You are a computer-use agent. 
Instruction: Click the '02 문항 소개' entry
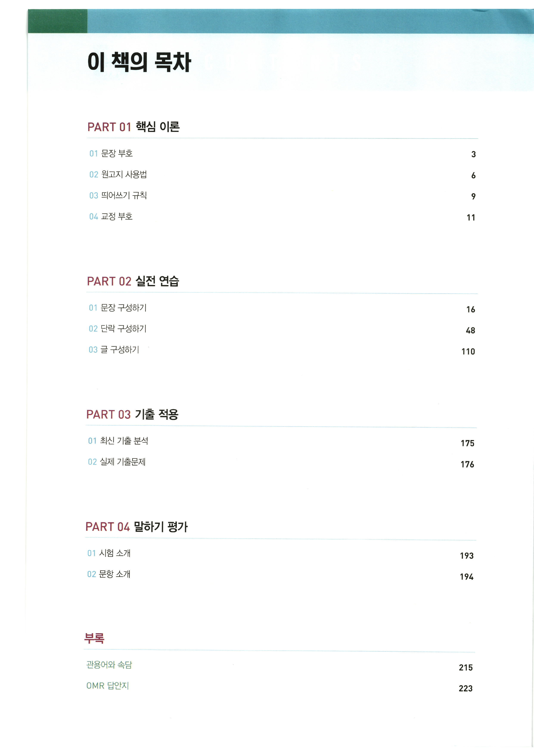pyautogui.click(x=109, y=574)
